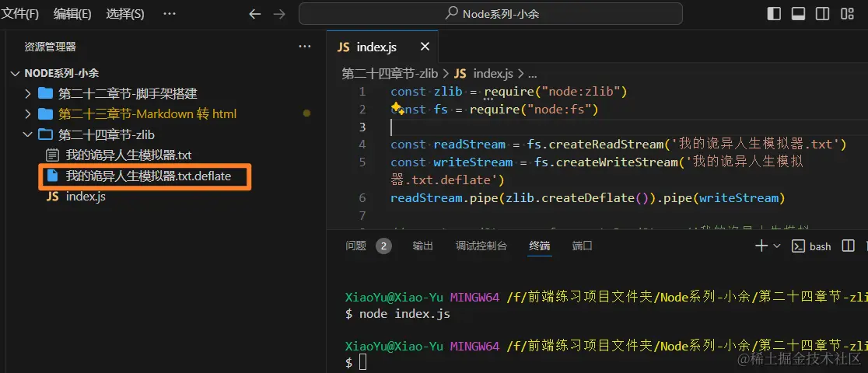Click readStream.pipe on line 6

[x=443, y=197]
